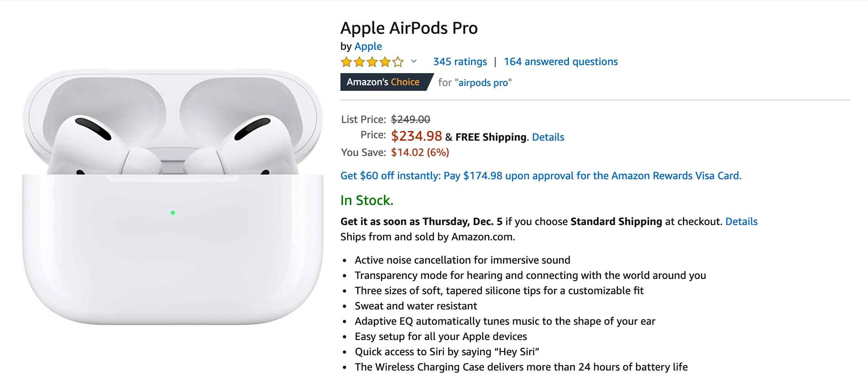Click the third gold star in the rating

[x=372, y=61]
